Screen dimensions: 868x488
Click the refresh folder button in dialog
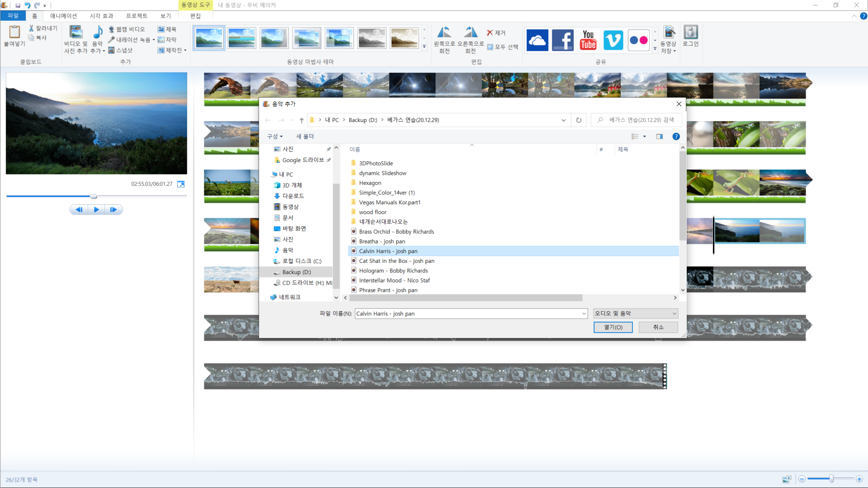(579, 120)
